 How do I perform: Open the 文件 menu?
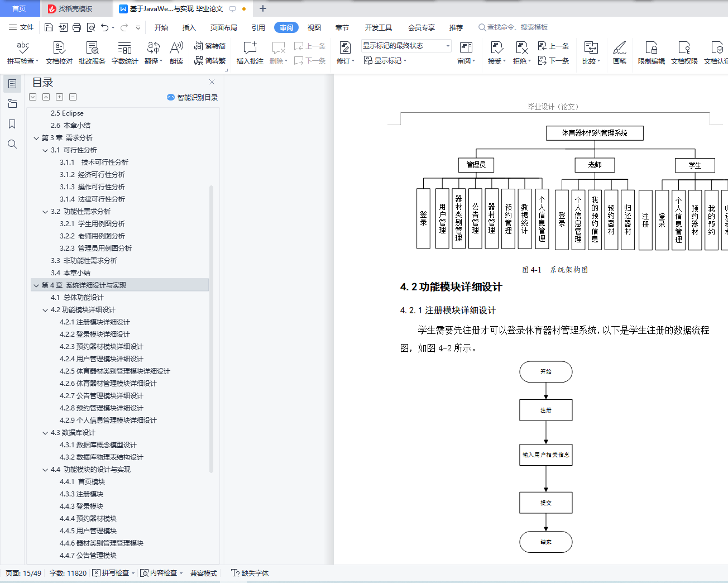[x=21, y=27]
